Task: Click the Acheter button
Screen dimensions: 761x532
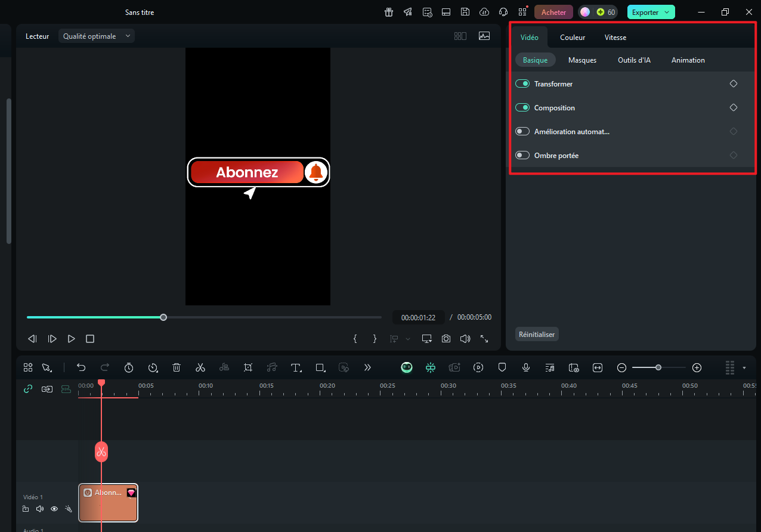Action: click(x=553, y=12)
